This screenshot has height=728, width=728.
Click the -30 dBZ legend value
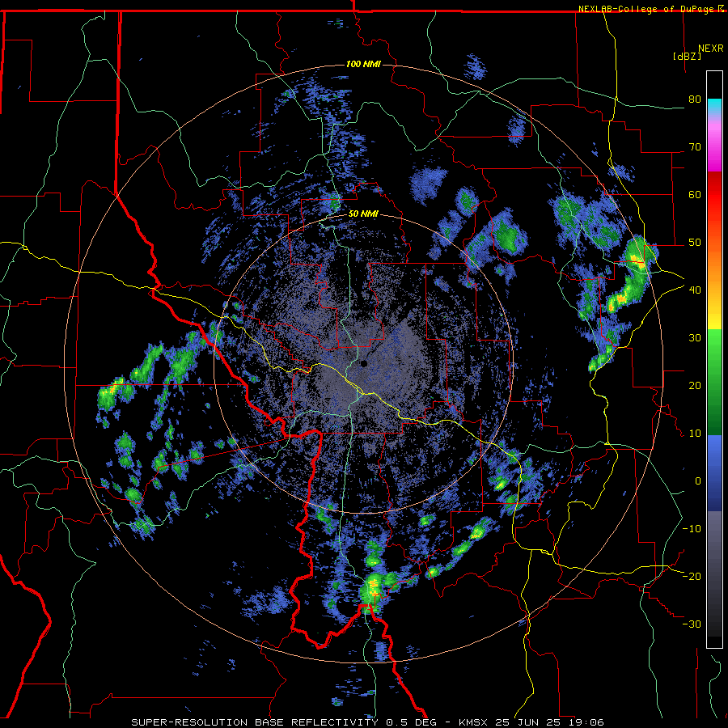pyautogui.click(x=692, y=624)
